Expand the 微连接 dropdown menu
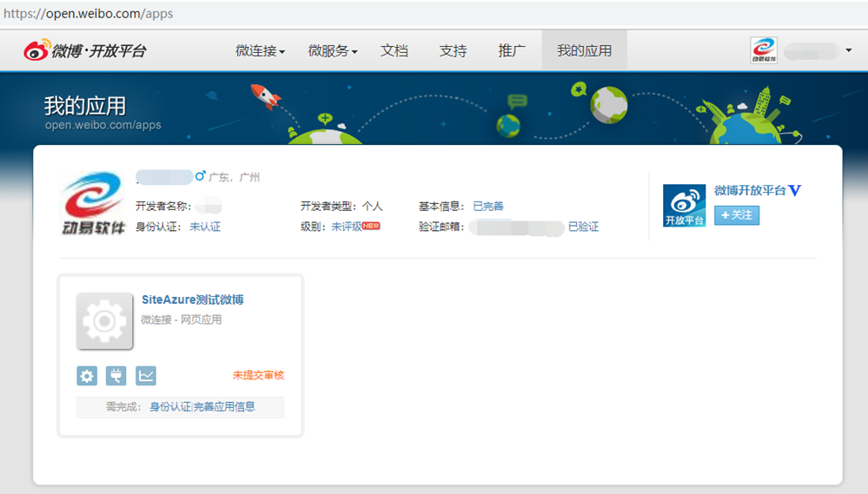The width and height of the screenshot is (868, 494). (x=260, y=50)
